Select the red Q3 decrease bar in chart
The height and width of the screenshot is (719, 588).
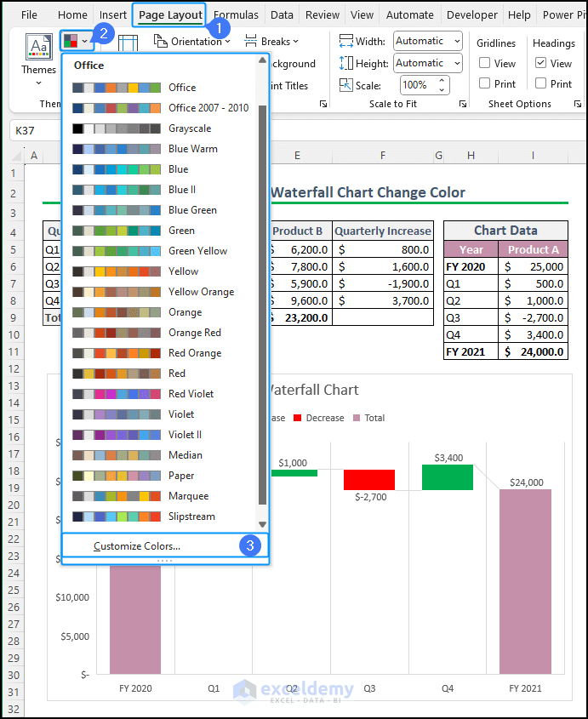369,480
